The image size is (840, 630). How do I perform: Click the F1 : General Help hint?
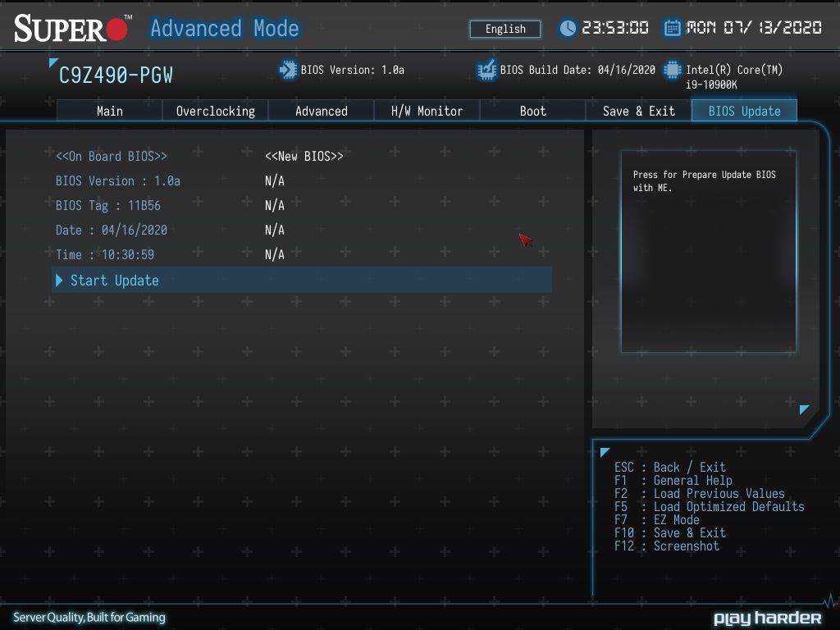(673, 481)
